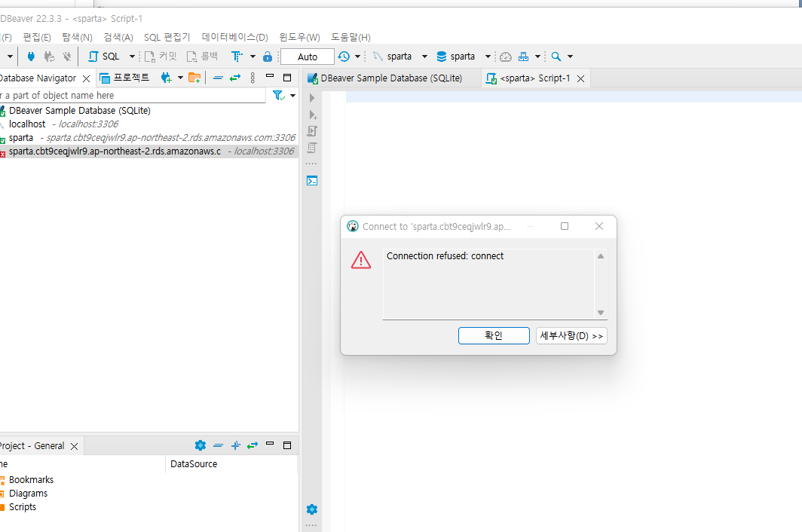This screenshot has height=532, width=802.
Task: Switch to the 프로젝트 tab
Action: (x=124, y=78)
